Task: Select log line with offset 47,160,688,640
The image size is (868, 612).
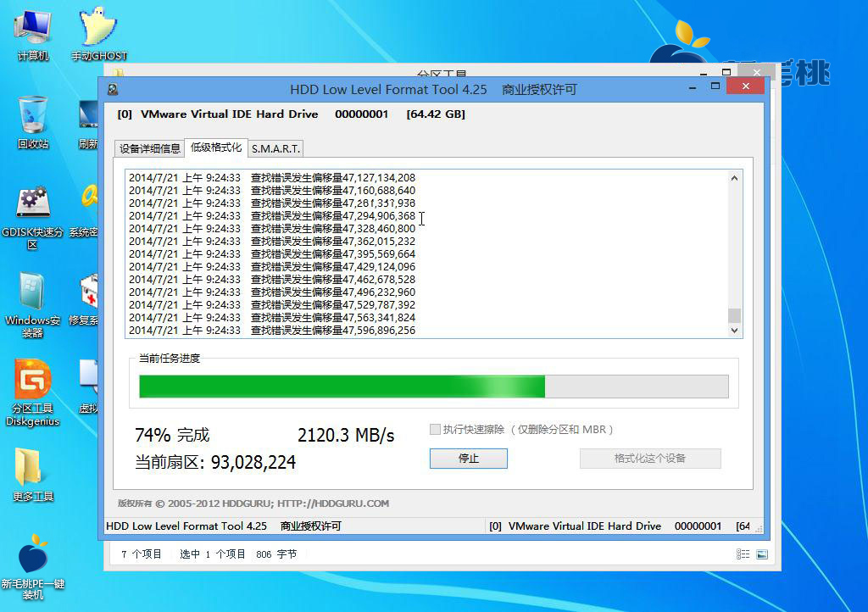Action: [x=272, y=191]
